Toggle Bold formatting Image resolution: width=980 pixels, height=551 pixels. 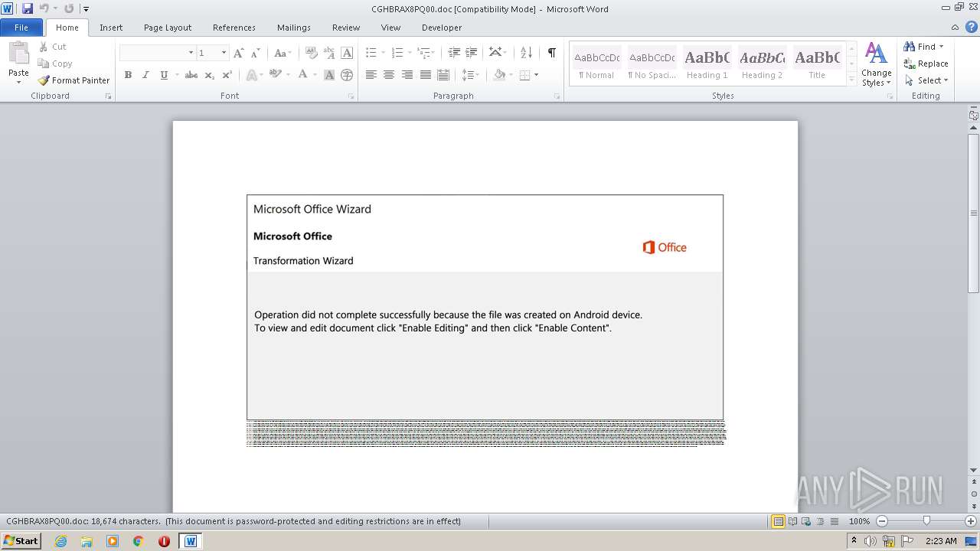pyautogui.click(x=128, y=75)
